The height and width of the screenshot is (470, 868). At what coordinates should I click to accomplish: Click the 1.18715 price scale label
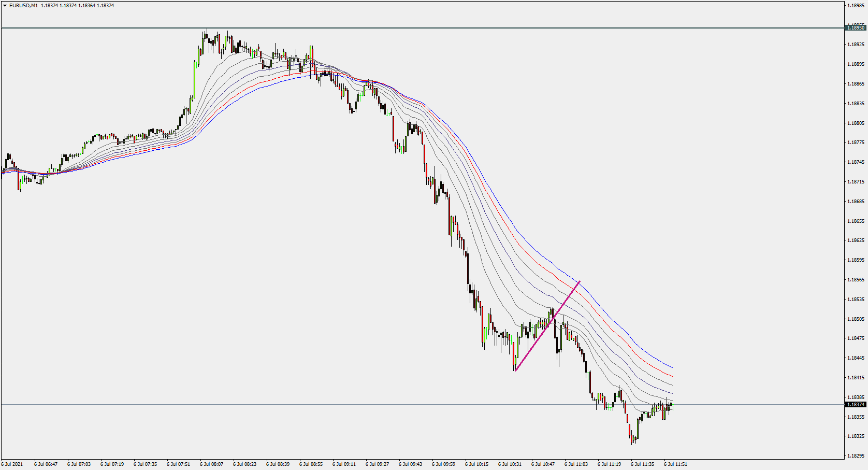point(856,182)
